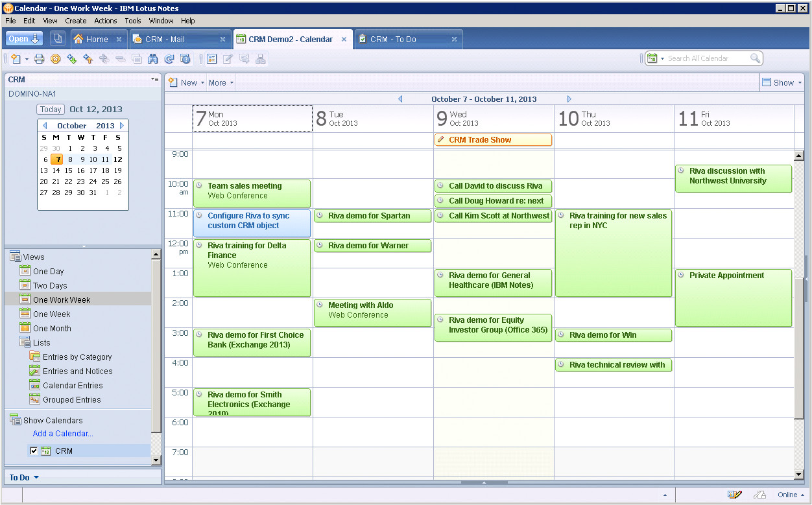Click the Help window toolbar icon

[185, 59]
